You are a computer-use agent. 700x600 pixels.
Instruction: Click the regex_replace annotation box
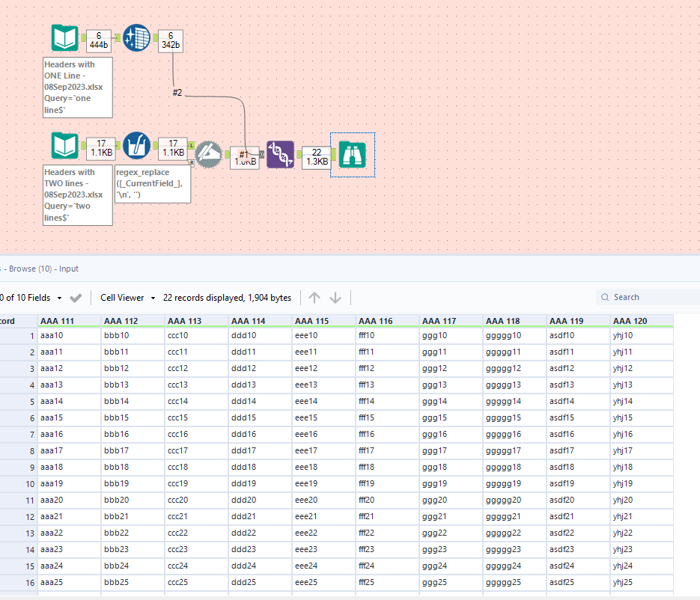153,183
